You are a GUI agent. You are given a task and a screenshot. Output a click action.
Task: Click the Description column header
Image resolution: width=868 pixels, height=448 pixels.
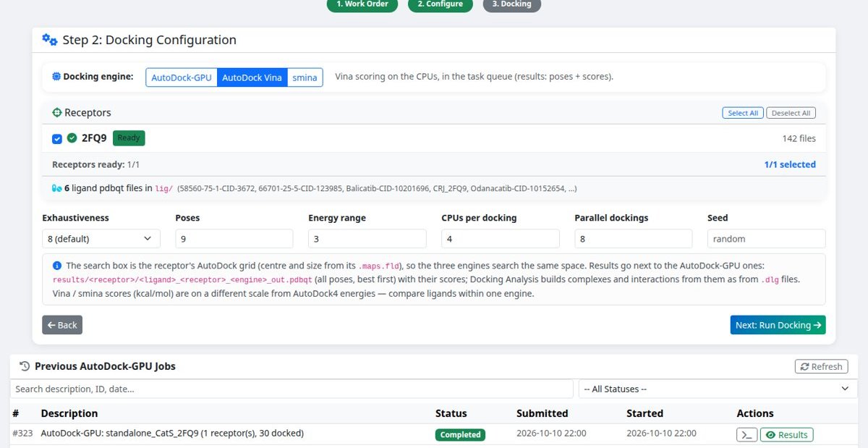[69, 413]
